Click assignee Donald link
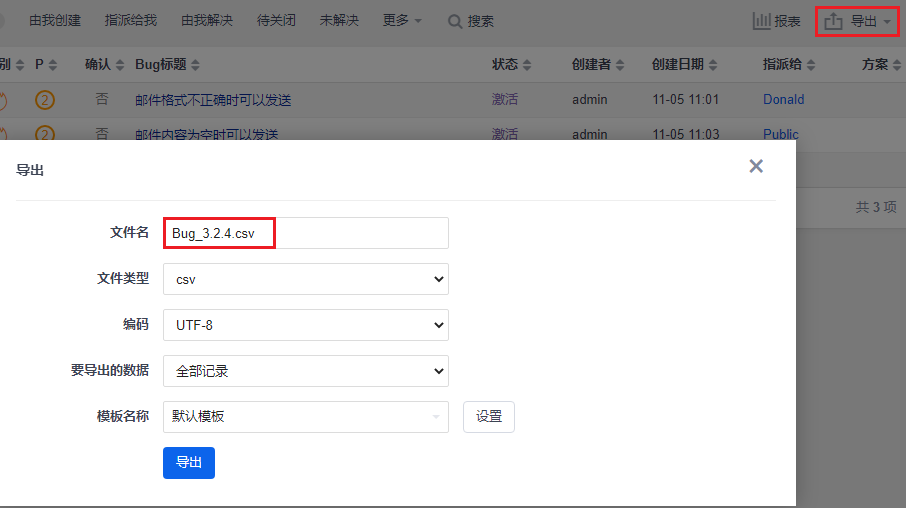Screen dimensions: 906x508 pyautogui.click(x=784, y=99)
